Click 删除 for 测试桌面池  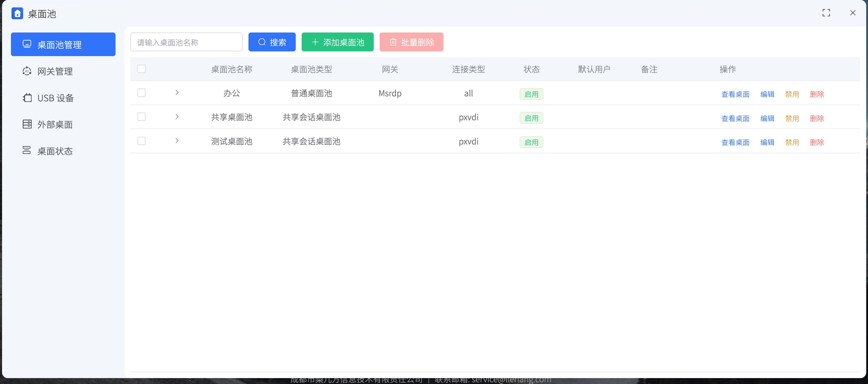817,143
